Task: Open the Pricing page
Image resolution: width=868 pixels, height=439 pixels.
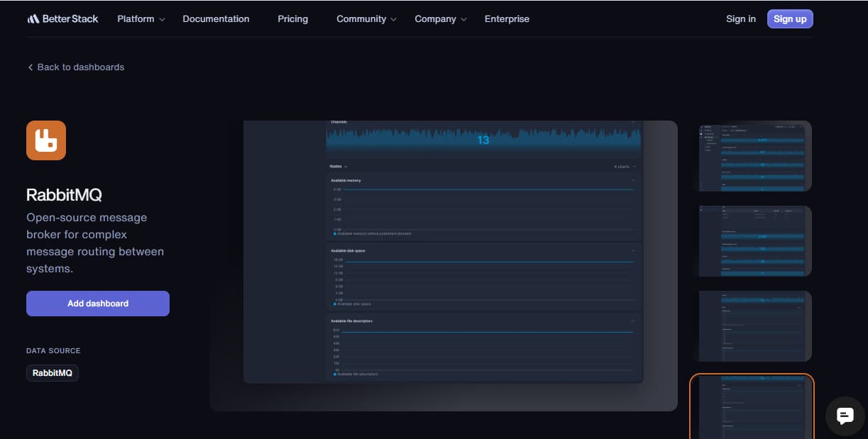Action: [x=292, y=19]
